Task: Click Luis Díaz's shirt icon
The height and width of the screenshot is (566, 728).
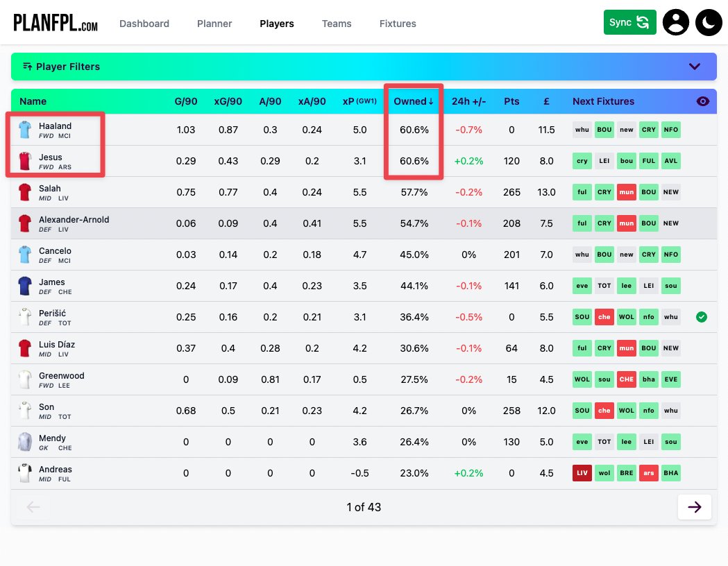Action: click(x=25, y=348)
